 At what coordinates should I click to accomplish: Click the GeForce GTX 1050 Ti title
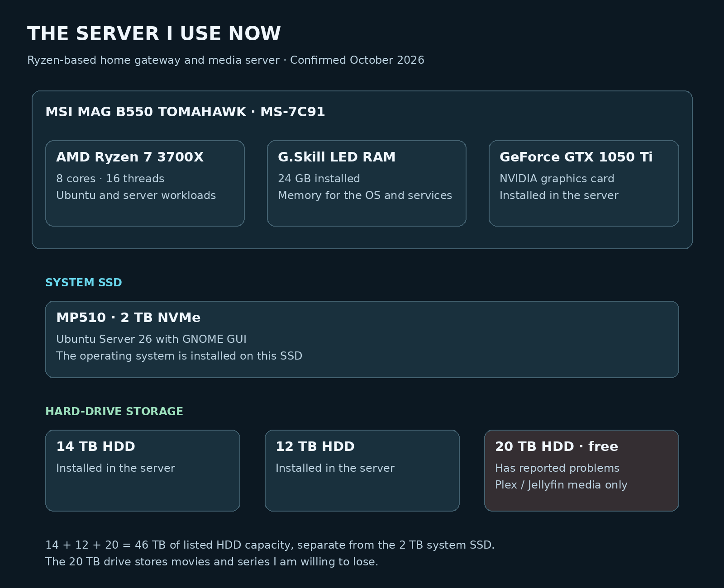click(576, 157)
